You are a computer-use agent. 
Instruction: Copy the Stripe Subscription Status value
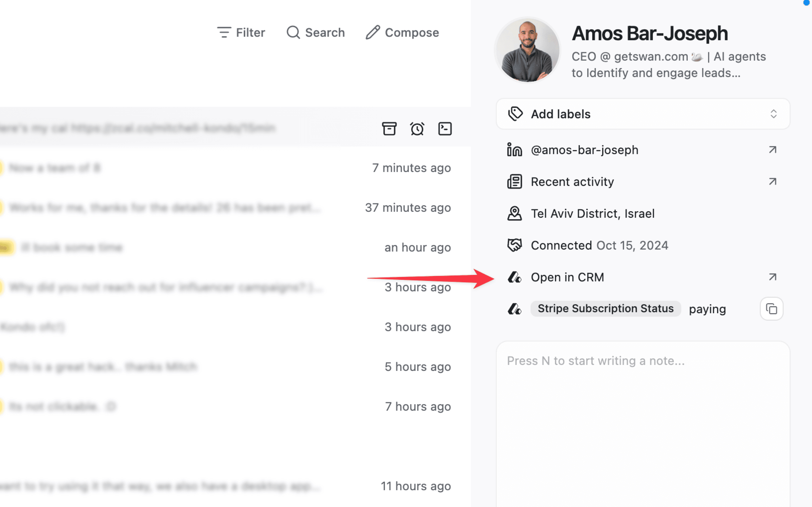coord(771,309)
